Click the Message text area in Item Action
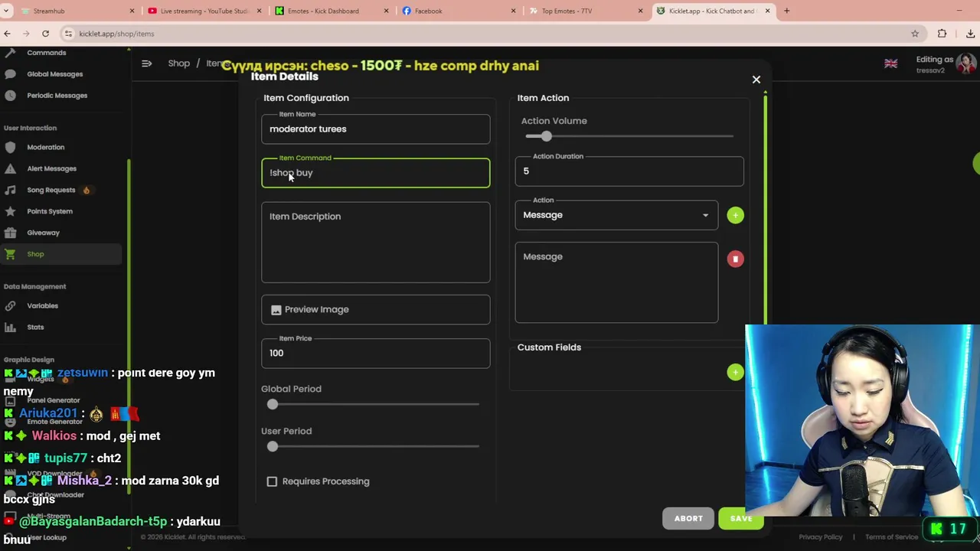The width and height of the screenshot is (980, 551). (616, 282)
